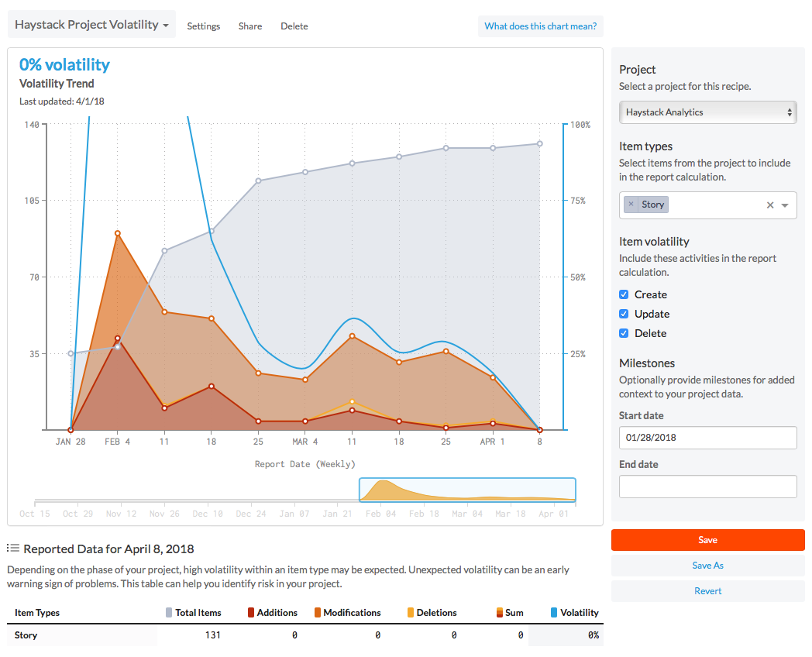Click the Additions red legend swatch
The image size is (812, 657).
pos(251,613)
